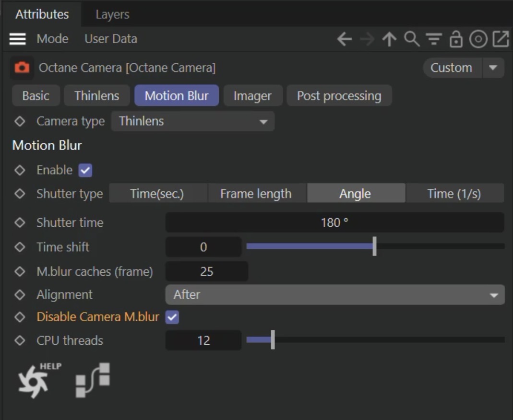
Task: Toggle the lock element icon
Action: [x=455, y=39]
